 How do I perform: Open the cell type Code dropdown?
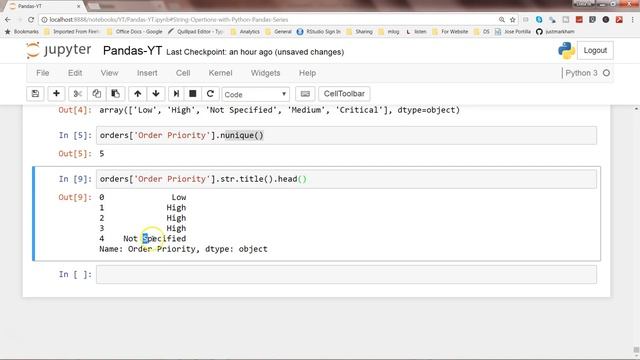(256, 94)
